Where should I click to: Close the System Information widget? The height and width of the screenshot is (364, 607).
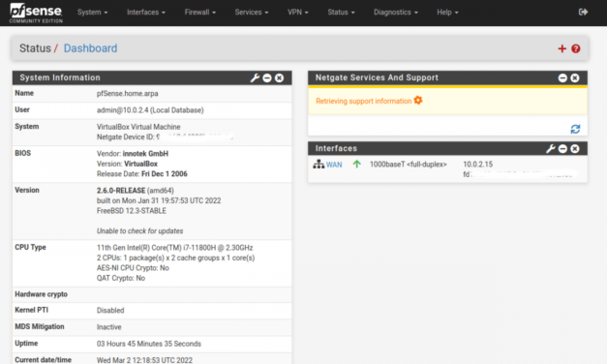pyautogui.click(x=279, y=78)
